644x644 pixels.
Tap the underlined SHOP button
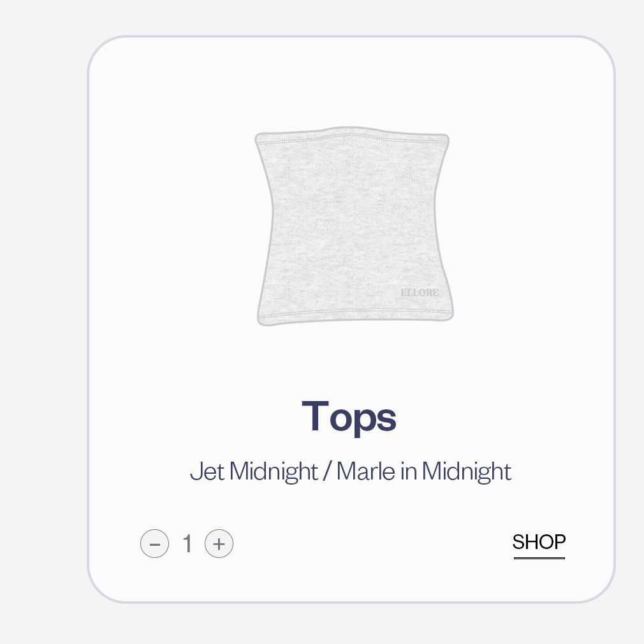point(539,543)
